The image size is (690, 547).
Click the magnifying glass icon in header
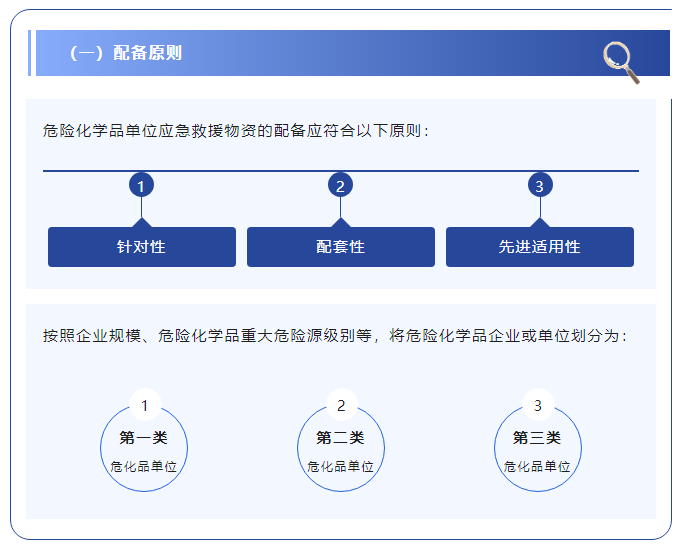(621, 62)
